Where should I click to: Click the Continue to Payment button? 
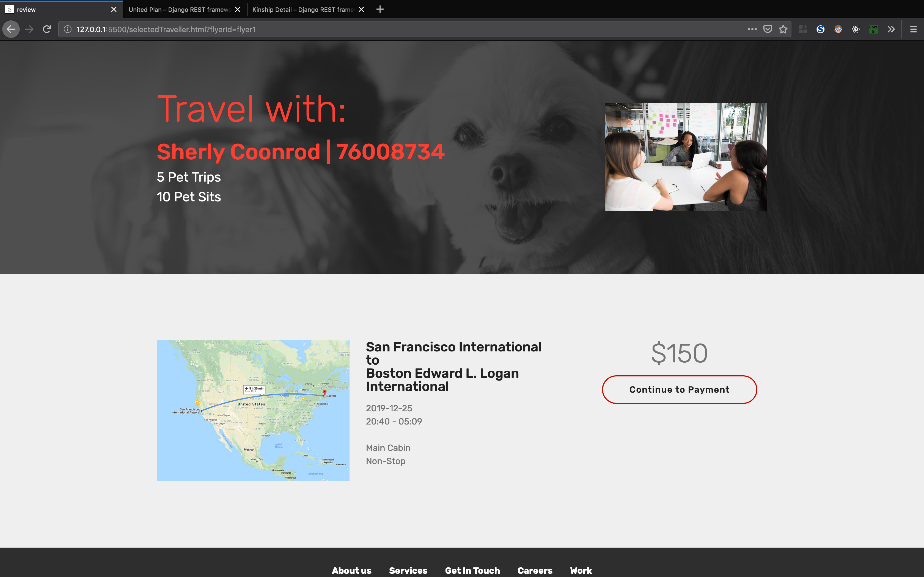[x=679, y=389]
